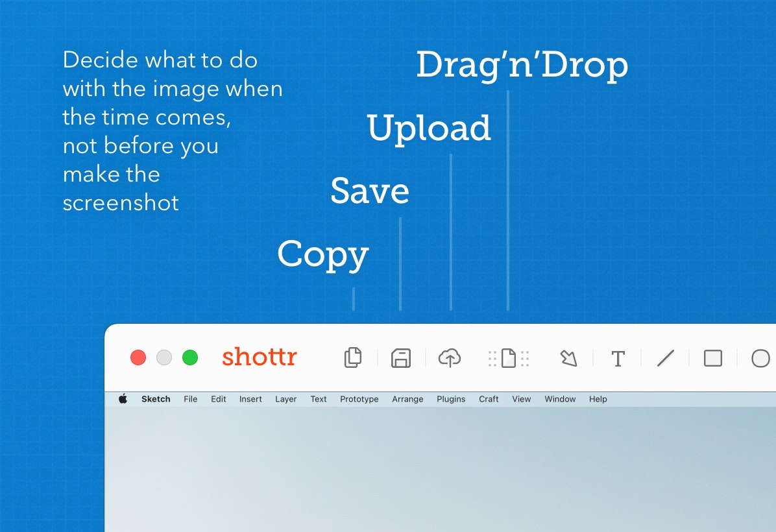Select the Arrow annotation tool
The width and height of the screenshot is (776, 532).
coord(568,357)
